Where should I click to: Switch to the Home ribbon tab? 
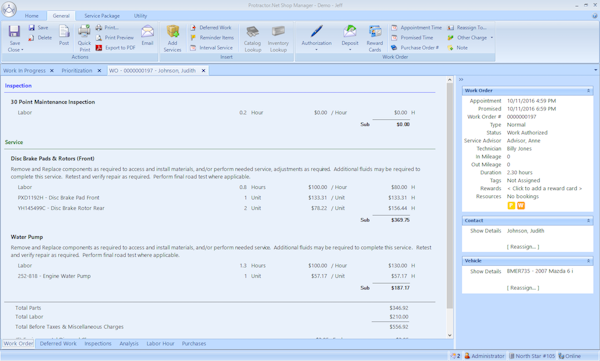coord(31,16)
